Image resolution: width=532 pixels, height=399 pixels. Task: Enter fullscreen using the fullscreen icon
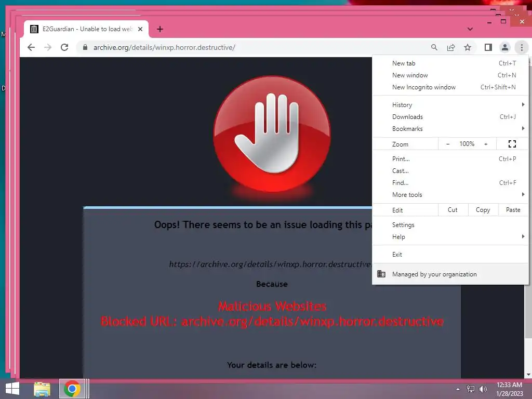tap(512, 144)
